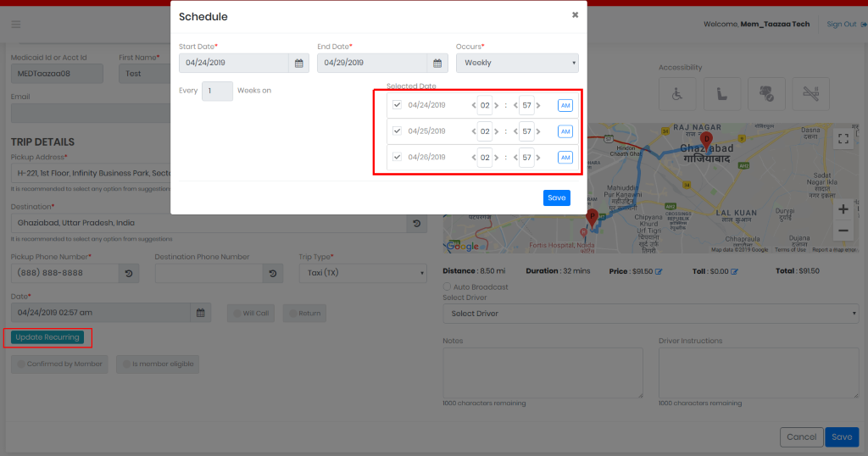
Task: Open the Start Date calendar picker
Action: [x=299, y=63]
